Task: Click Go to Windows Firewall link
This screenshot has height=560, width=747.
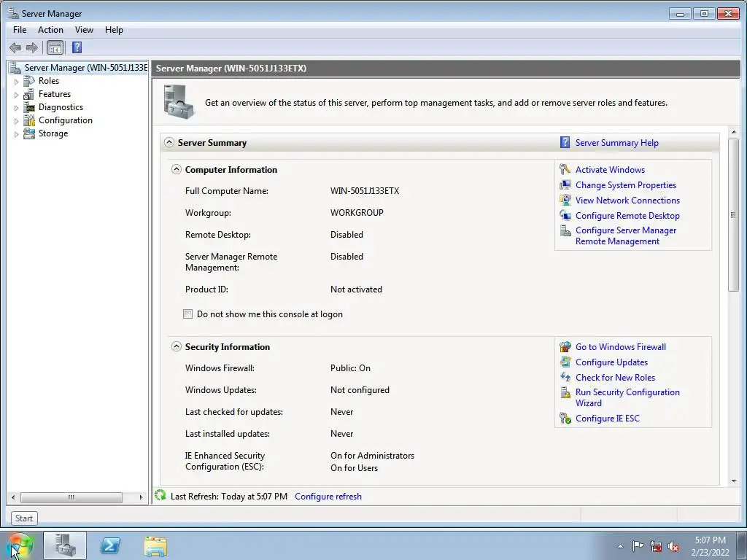Action: [x=620, y=346]
